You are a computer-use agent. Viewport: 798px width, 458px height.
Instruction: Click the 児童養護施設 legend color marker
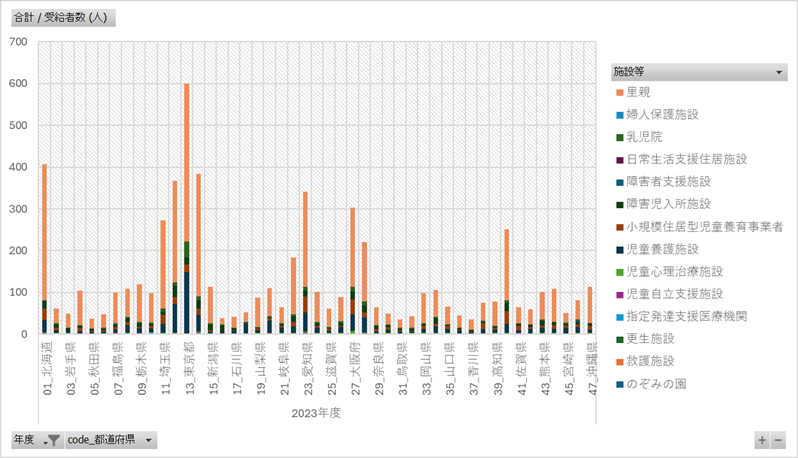click(620, 249)
